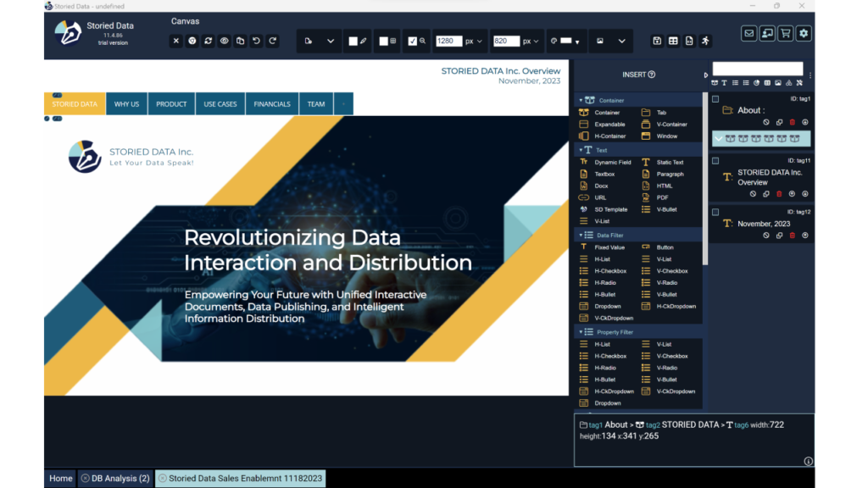Tick the checkbox for tag11 item
Image resolution: width=868 pixels, height=488 pixels.
[x=715, y=160]
